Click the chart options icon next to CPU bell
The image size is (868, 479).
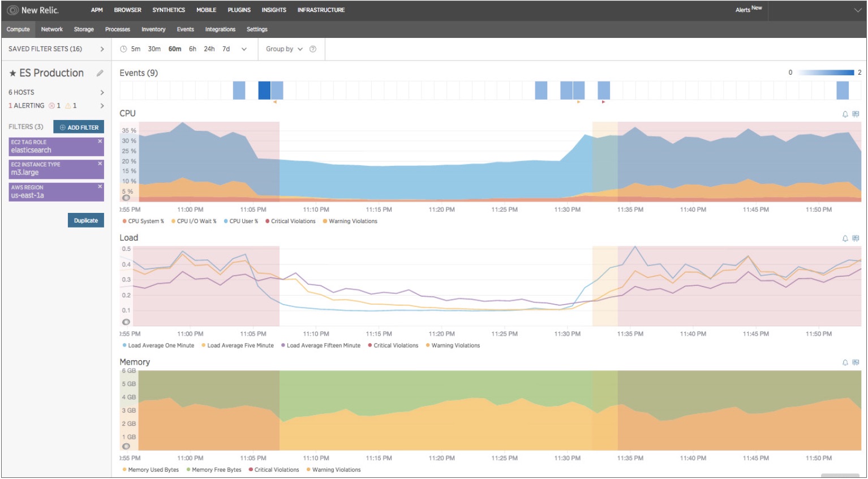point(856,114)
